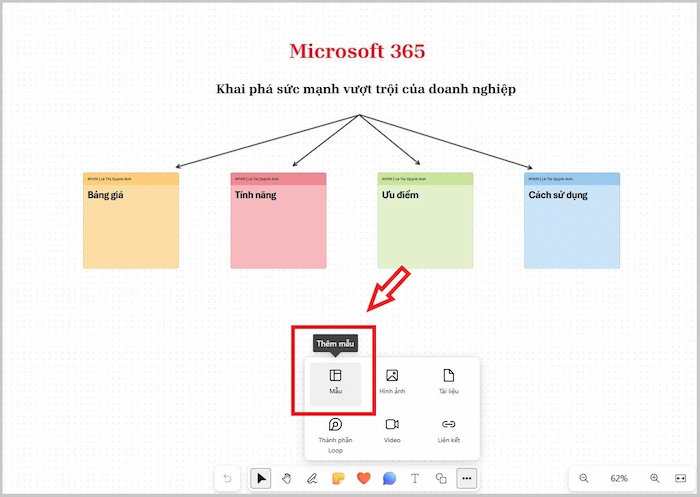Insert a Video
The image size is (700, 497).
(x=392, y=431)
